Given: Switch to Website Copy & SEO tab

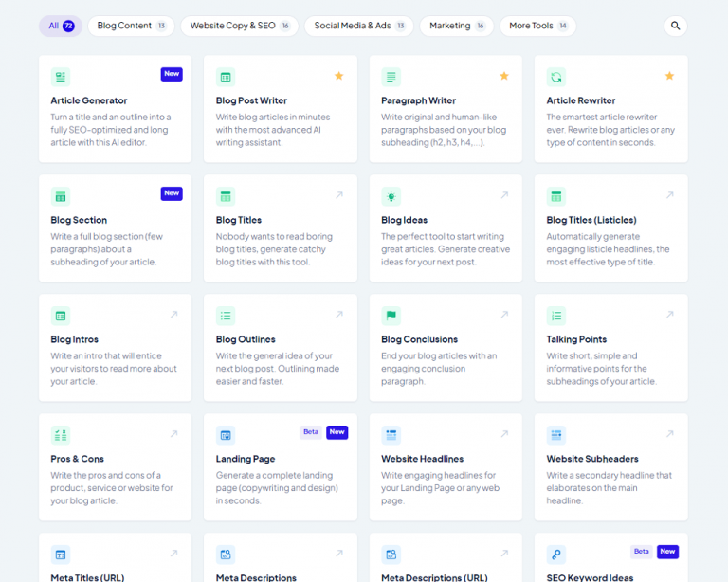Looking at the screenshot, I should click(x=240, y=26).
